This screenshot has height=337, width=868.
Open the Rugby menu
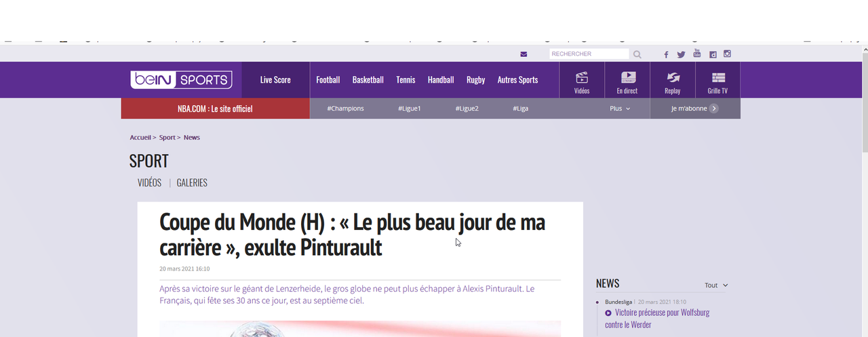[x=476, y=80]
